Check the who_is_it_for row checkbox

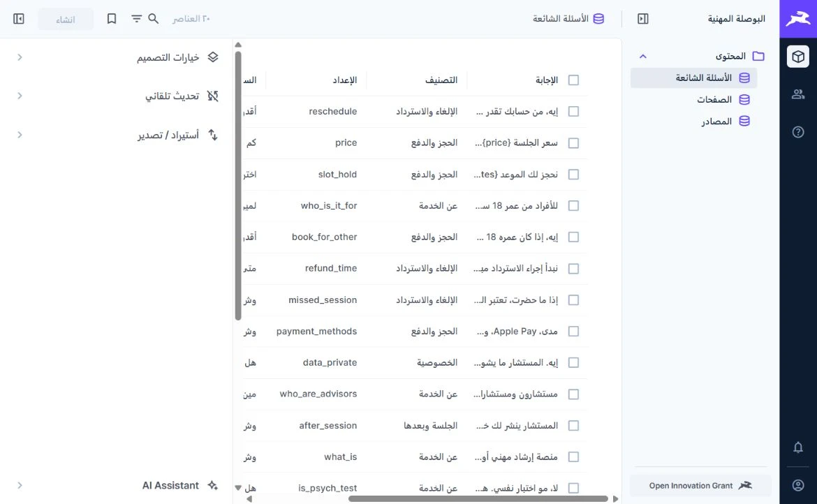point(574,206)
